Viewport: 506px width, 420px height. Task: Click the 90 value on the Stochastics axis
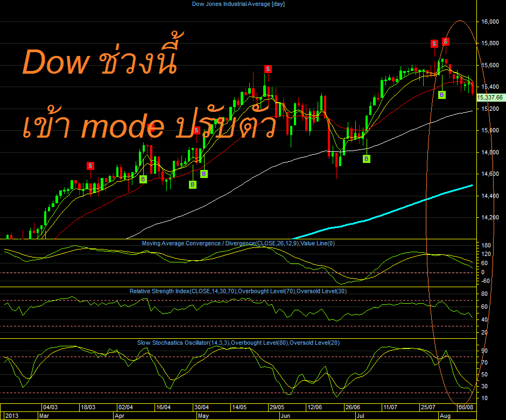pos(484,351)
